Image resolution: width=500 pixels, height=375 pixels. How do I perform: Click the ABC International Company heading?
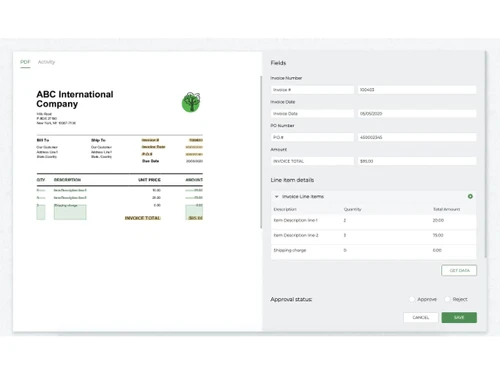coord(75,99)
